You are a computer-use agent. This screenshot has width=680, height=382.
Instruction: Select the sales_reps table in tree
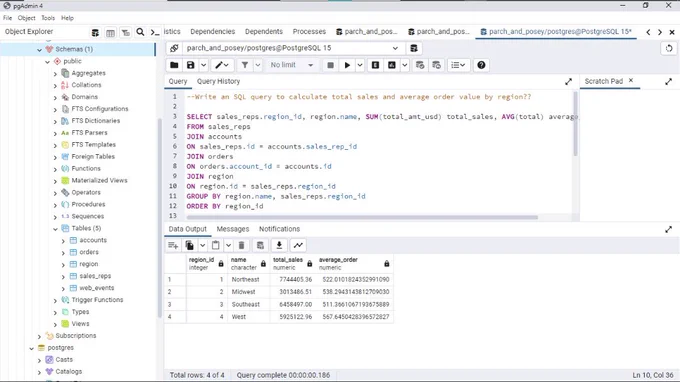click(x=95, y=276)
